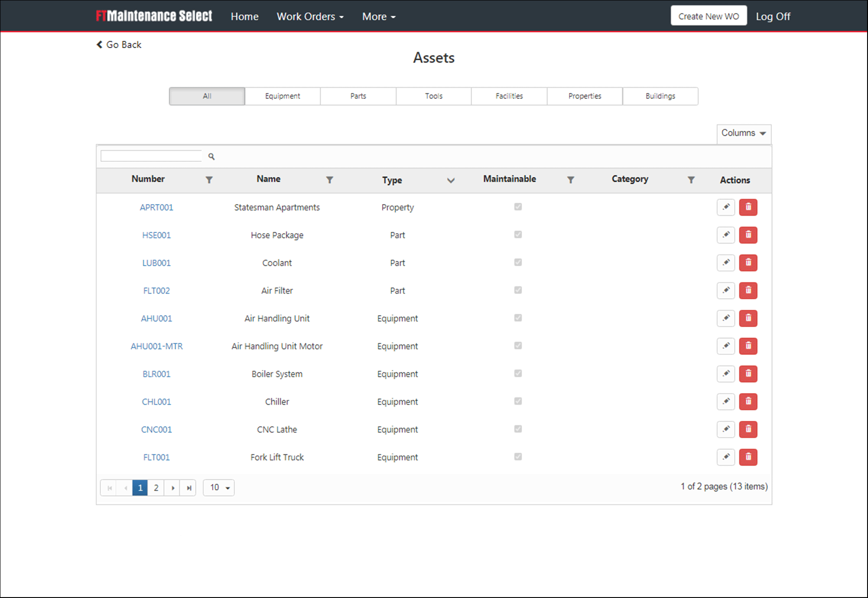The width and height of the screenshot is (868, 598).
Task: Go to last page of assets
Action: (x=189, y=488)
